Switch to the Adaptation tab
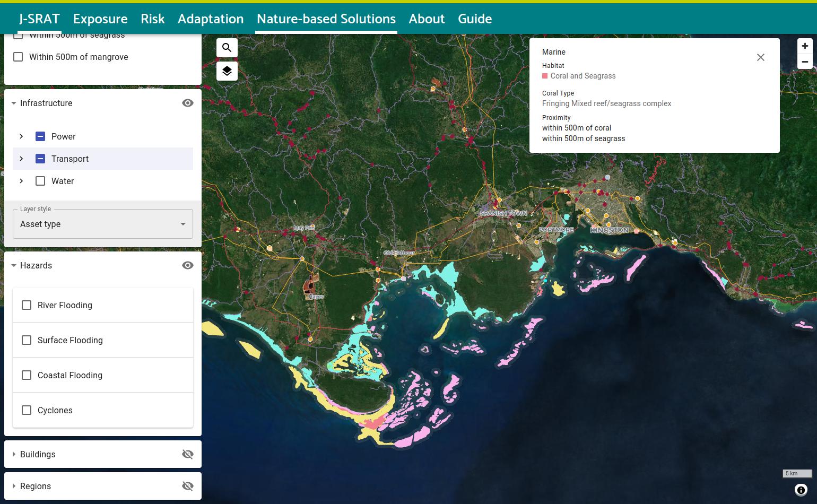The height and width of the screenshot is (504, 817). pyautogui.click(x=211, y=19)
